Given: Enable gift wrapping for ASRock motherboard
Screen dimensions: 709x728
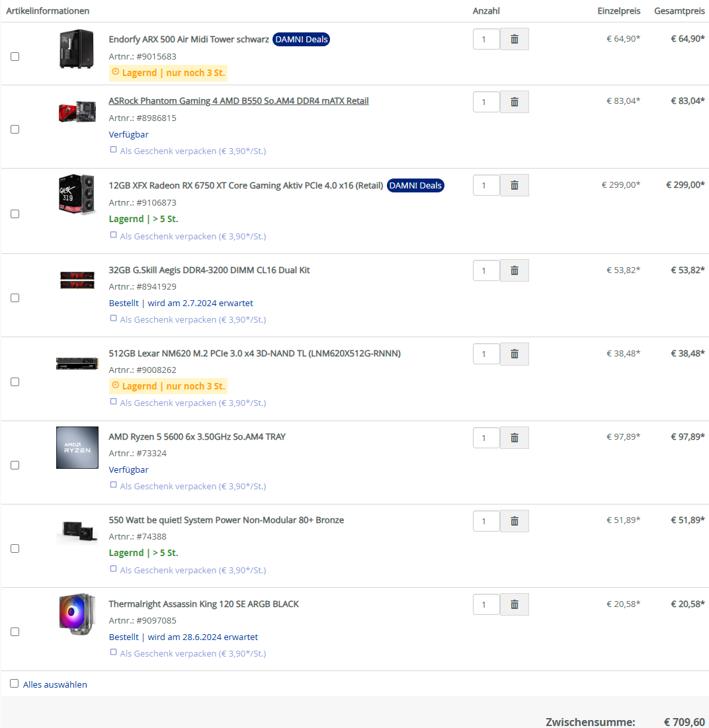Looking at the screenshot, I should click(x=113, y=149).
